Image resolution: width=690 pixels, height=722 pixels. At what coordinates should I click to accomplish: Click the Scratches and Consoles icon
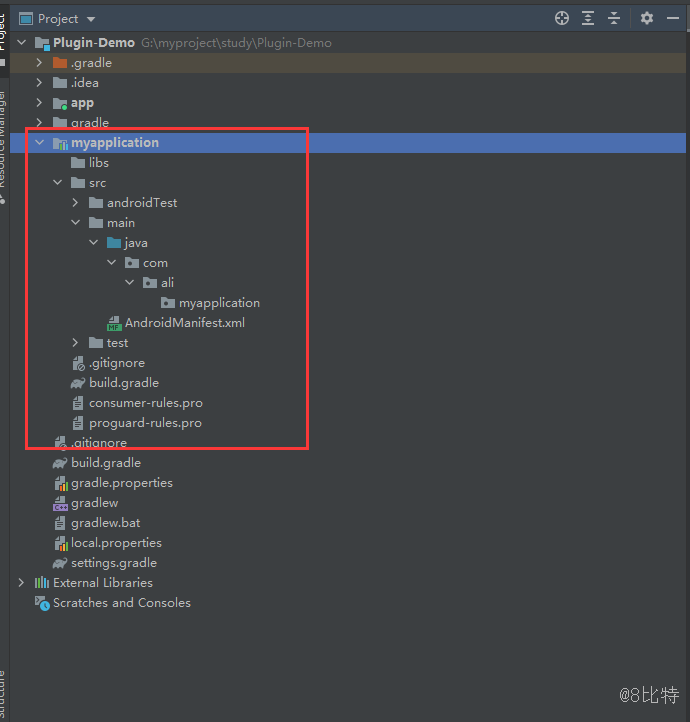point(42,603)
